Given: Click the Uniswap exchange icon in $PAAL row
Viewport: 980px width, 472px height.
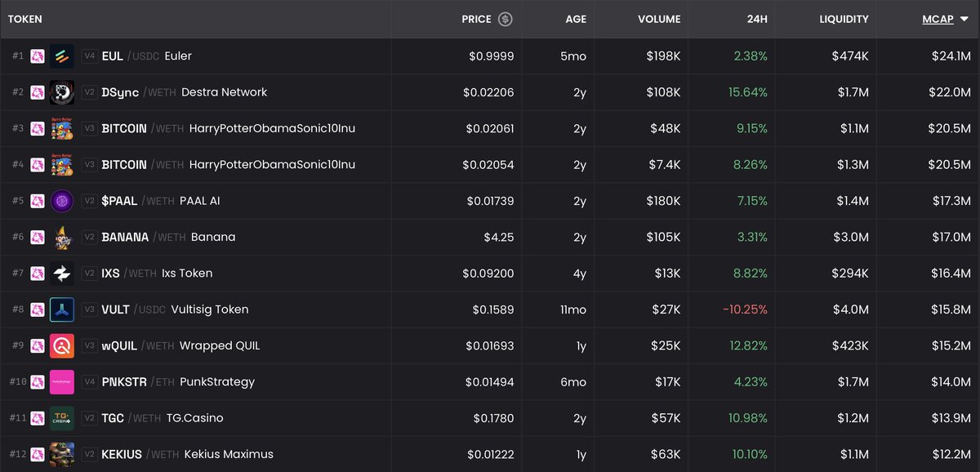Looking at the screenshot, I should pos(38,201).
